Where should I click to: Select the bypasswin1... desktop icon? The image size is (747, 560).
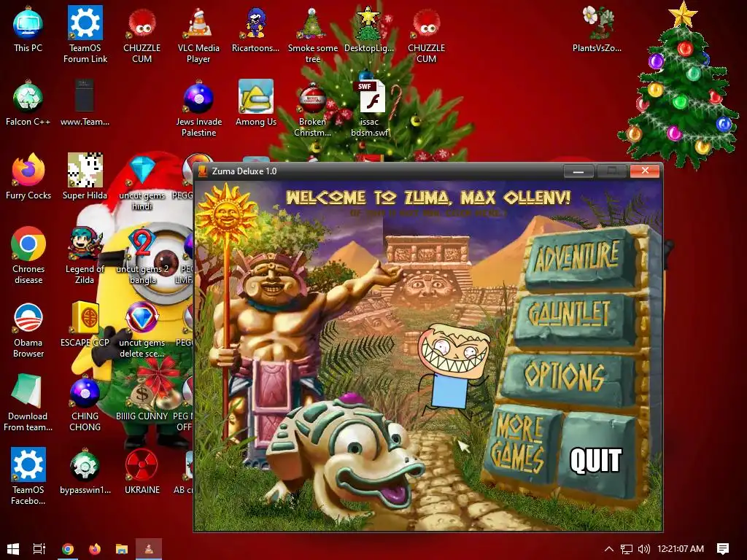(x=85, y=472)
